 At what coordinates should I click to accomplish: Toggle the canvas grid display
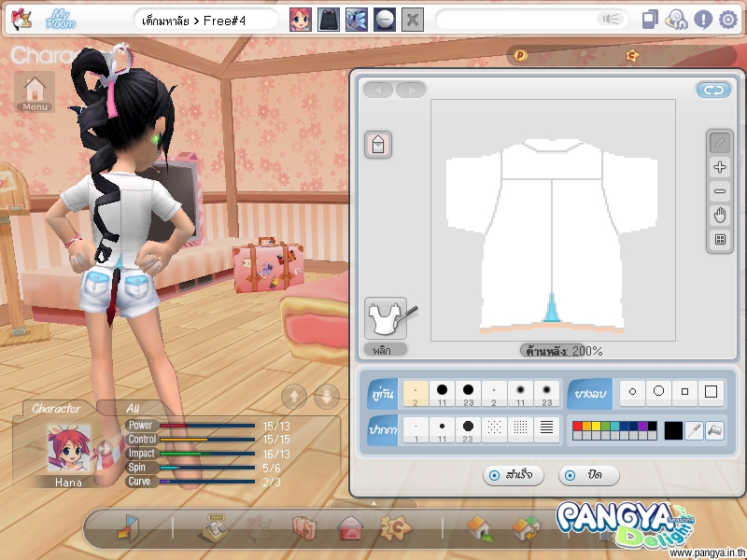[x=720, y=240]
